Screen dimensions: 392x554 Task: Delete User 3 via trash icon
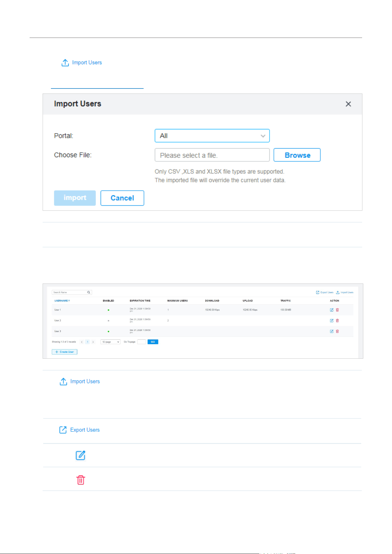pyautogui.click(x=337, y=331)
